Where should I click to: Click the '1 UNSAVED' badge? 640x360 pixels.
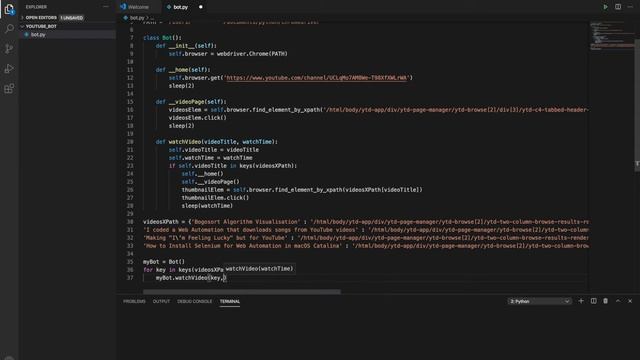(x=72, y=18)
